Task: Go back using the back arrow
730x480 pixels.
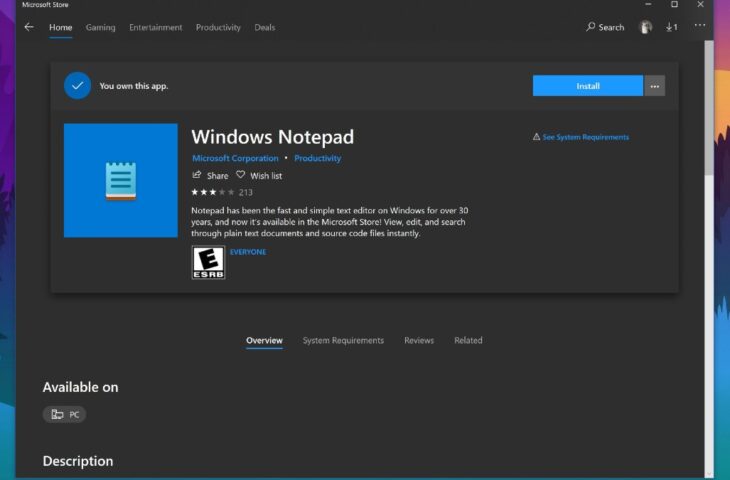Action: (29, 27)
